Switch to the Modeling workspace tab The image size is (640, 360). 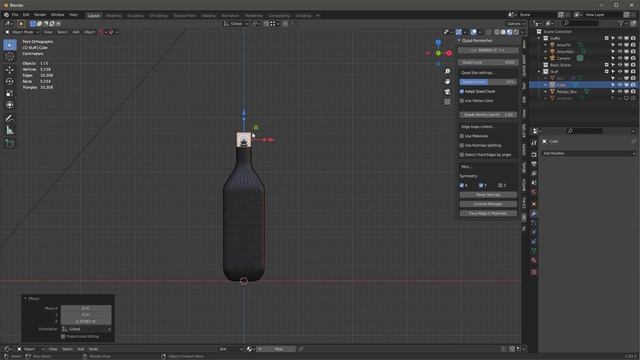click(x=113, y=16)
